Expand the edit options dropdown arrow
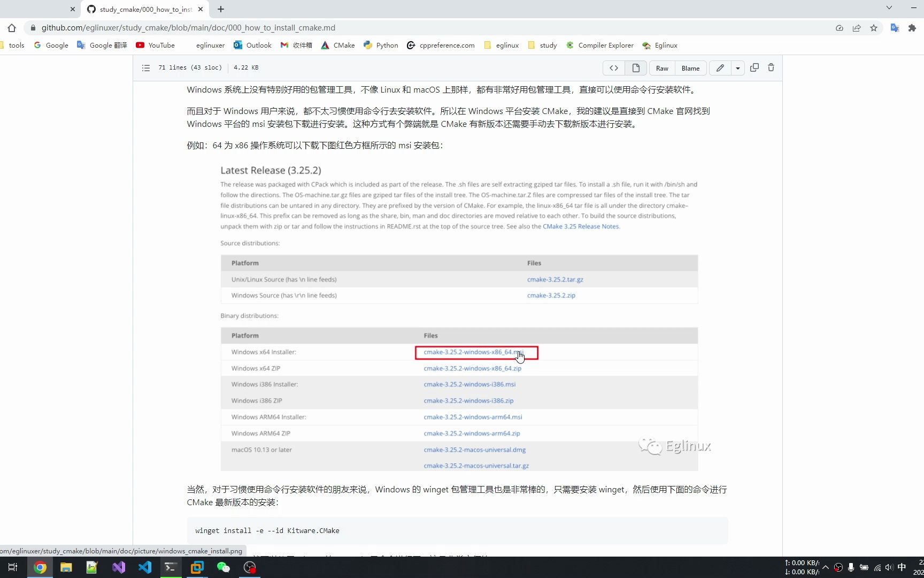 point(737,68)
